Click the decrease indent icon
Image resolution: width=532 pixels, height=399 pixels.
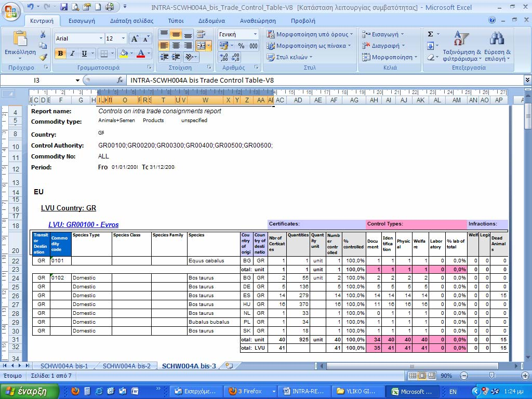164,57
